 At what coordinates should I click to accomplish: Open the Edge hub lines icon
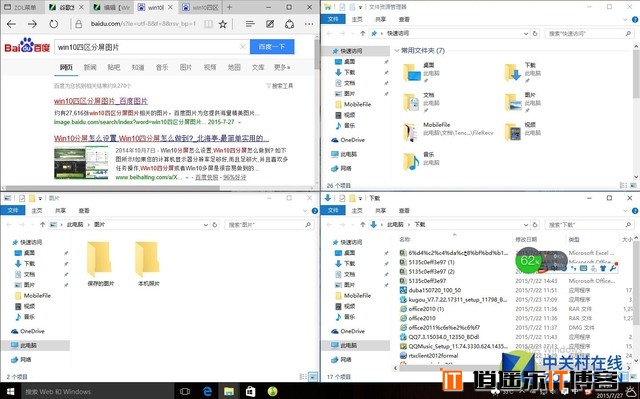(250, 24)
